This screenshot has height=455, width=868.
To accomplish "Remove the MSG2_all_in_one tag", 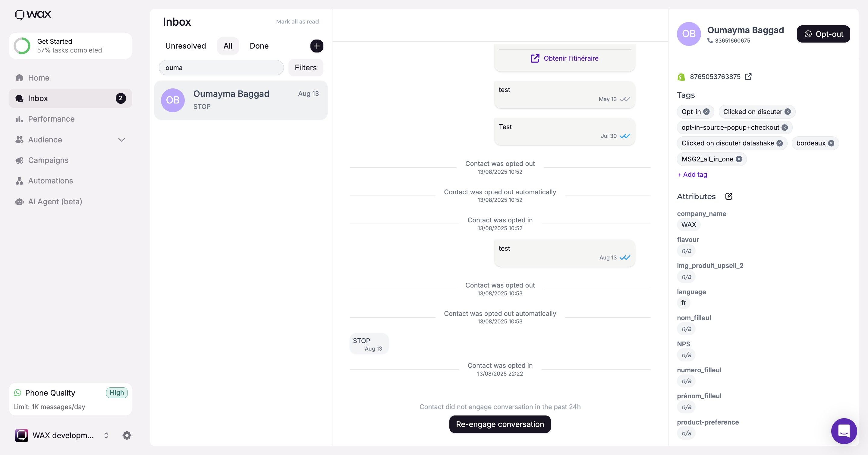I will pos(739,159).
